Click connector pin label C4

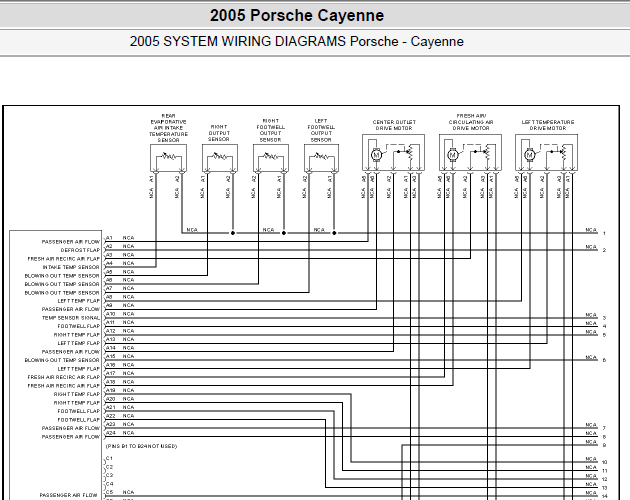(x=110, y=484)
